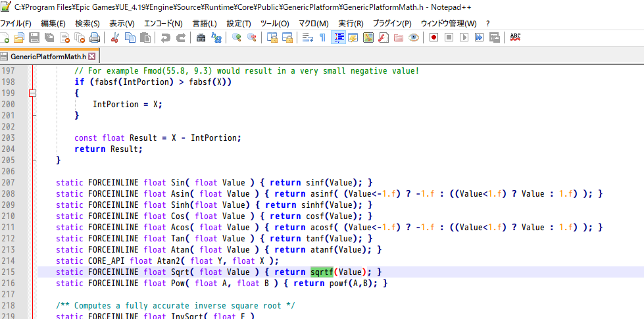The image size is (644, 319).
Task: Click the highlighted sqrtf text on line 215
Action: (322, 272)
